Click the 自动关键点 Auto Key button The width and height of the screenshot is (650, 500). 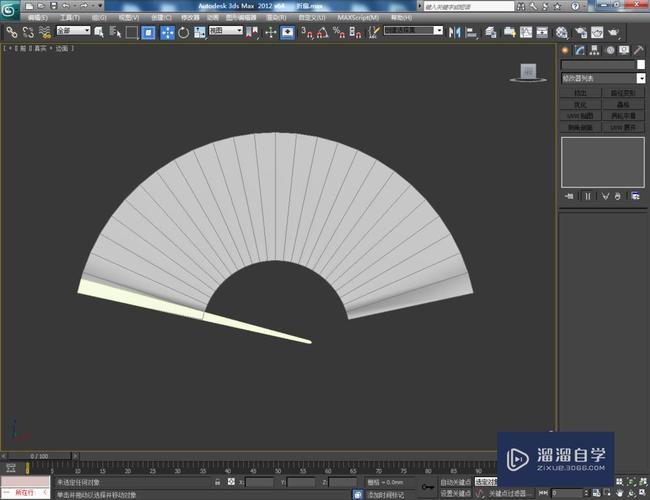(455, 482)
